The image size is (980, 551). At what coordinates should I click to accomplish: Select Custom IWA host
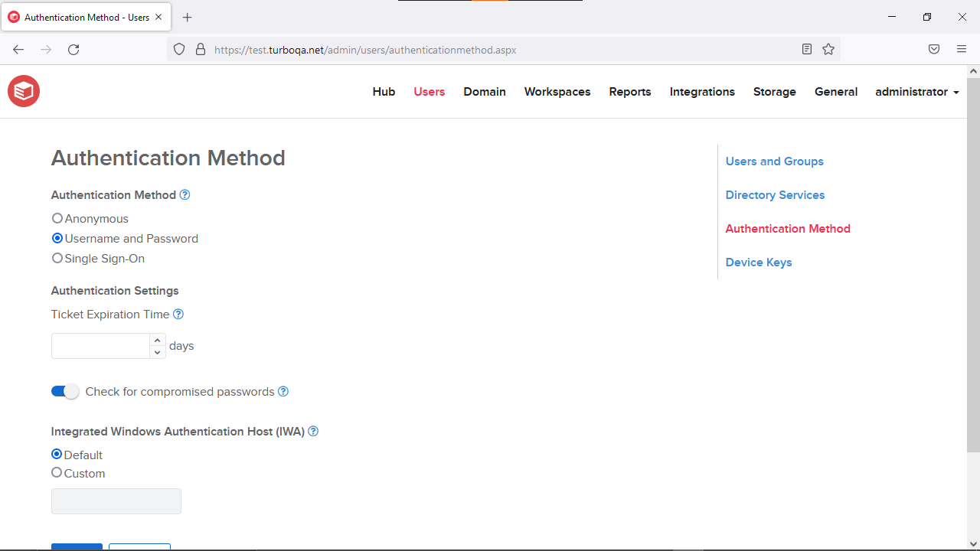click(57, 473)
